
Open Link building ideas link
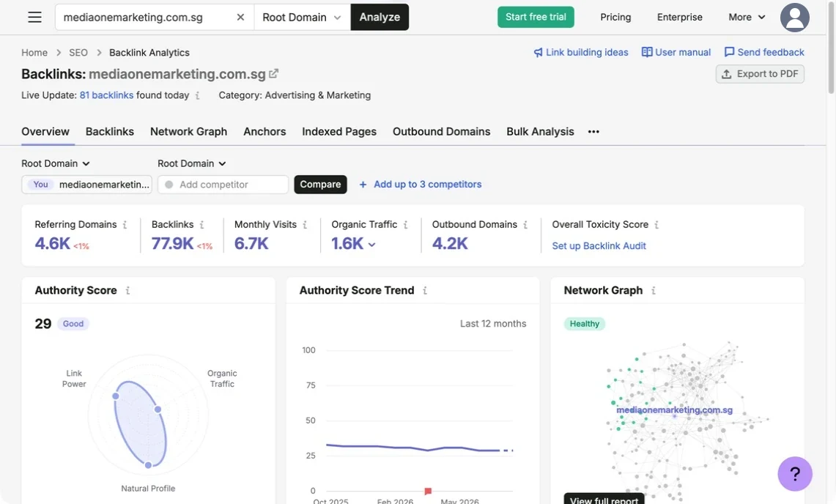pos(580,52)
